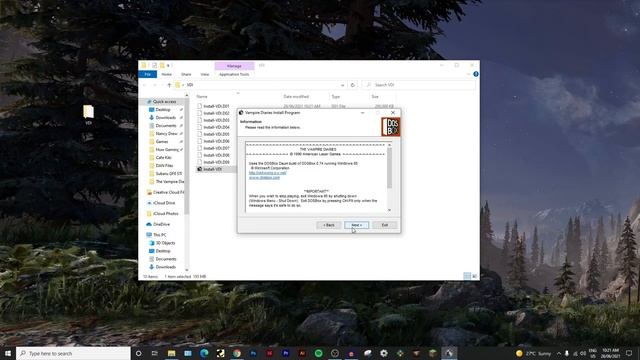Viewport: 640px width, 360px height.
Task: Click the taskbar search box
Action: (73, 353)
